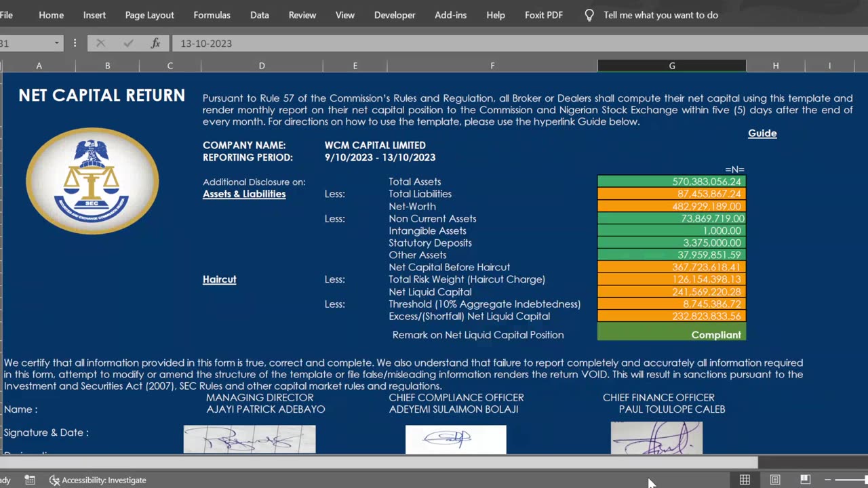This screenshot has width=868, height=488.
Task: Click the Insert Function fx icon
Action: [155, 43]
